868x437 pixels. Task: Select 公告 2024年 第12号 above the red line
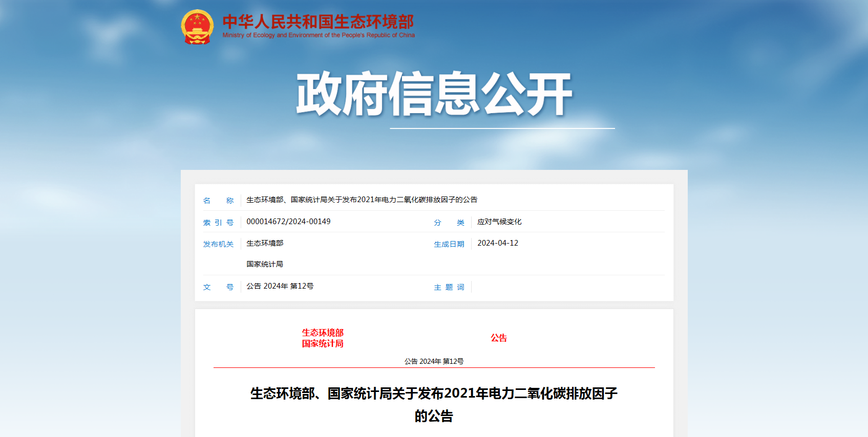pyautogui.click(x=434, y=361)
